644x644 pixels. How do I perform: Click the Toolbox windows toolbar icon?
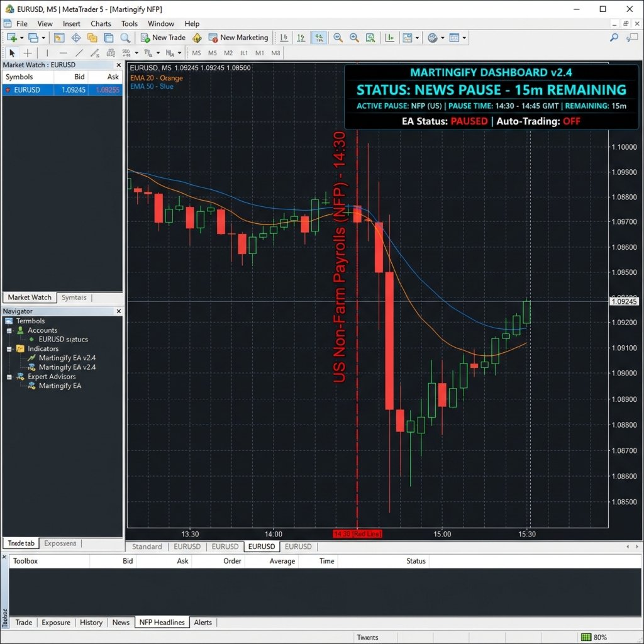(108, 38)
